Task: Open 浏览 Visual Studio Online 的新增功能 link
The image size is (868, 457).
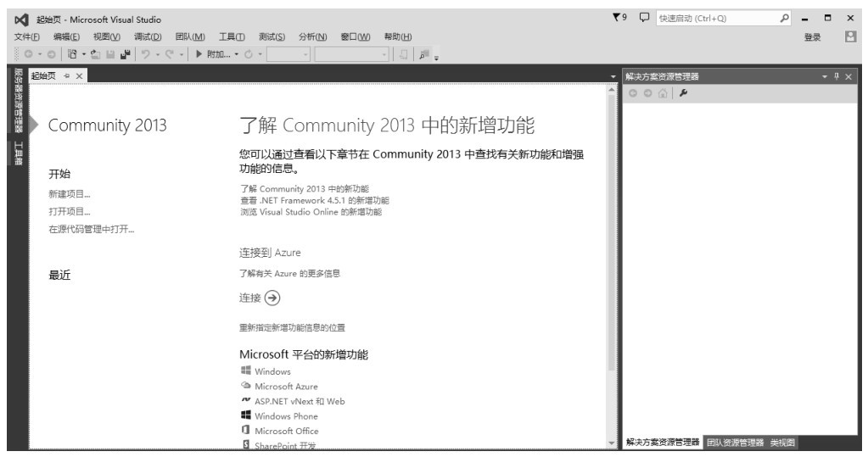Action: (311, 212)
